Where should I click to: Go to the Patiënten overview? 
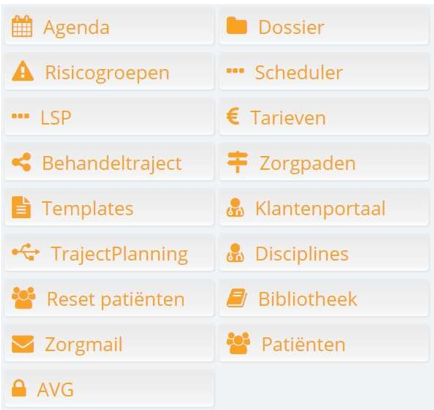pos(324,344)
